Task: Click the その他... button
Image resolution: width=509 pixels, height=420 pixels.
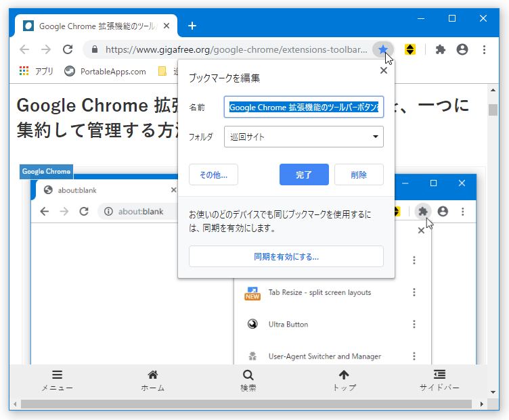Action: click(213, 174)
